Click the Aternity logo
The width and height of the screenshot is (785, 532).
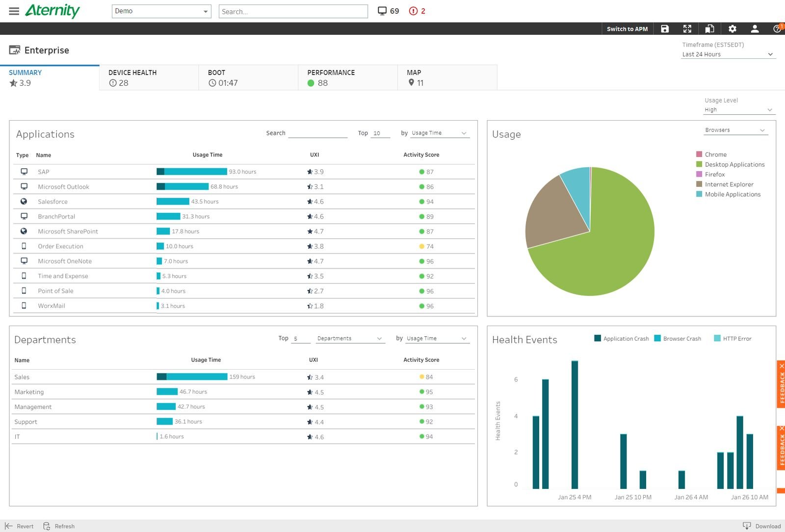click(x=52, y=11)
